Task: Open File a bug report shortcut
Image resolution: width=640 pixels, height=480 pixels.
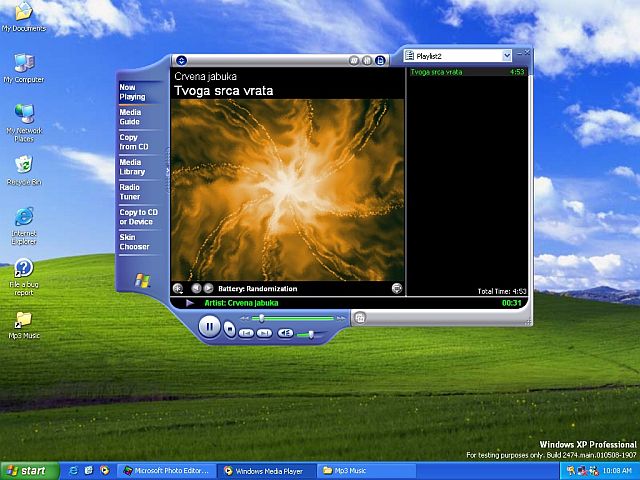Action: (24, 277)
